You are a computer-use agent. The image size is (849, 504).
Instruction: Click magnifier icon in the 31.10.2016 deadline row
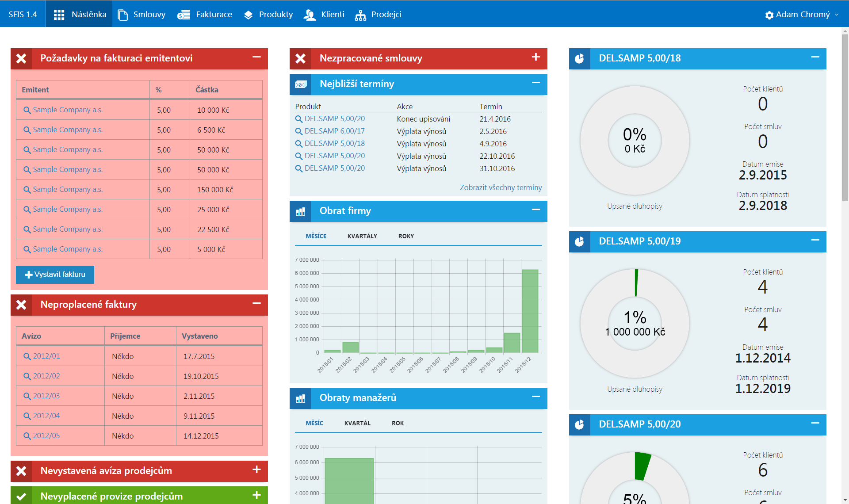click(x=299, y=168)
